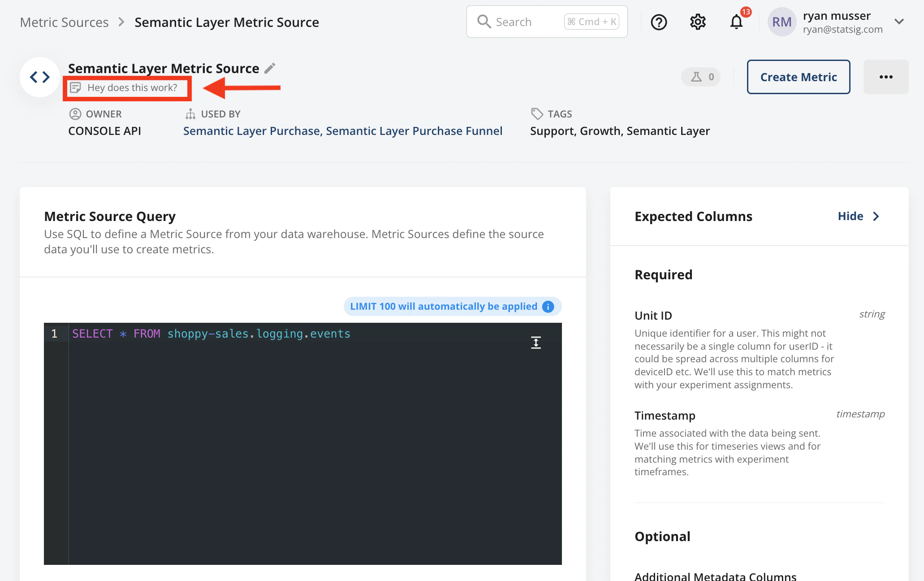The image size is (924, 581).
Task: Open the help question mark icon
Action: point(659,22)
